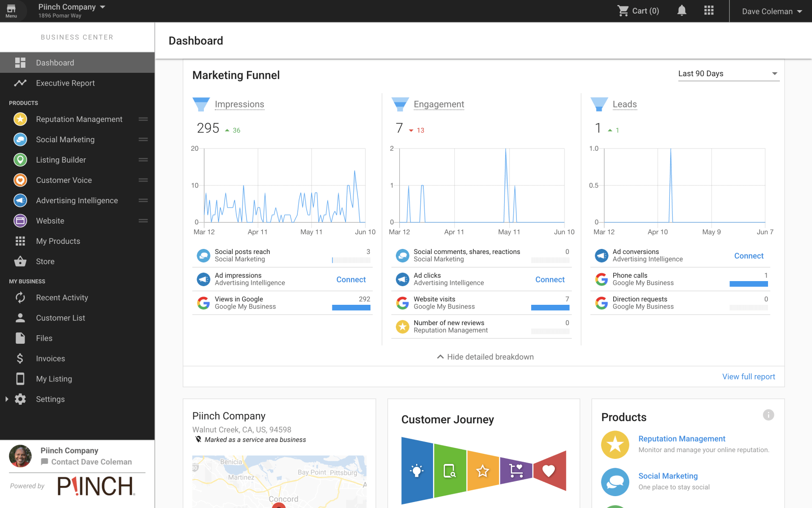Viewport: 812px width, 508px height.
Task: Open Invoices menu item
Action: [x=77, y=359]
